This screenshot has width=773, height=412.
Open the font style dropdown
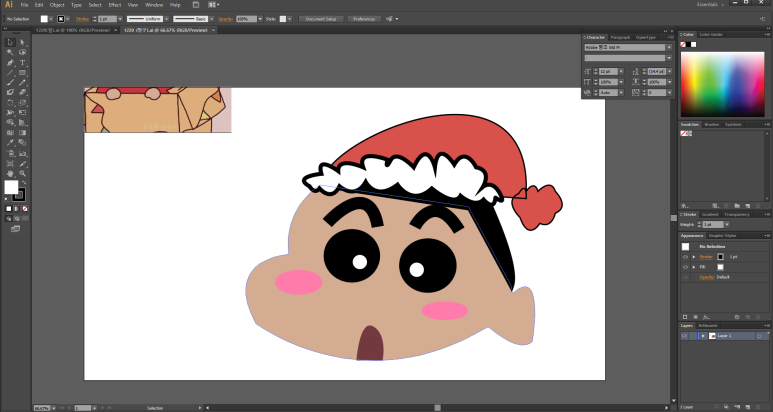(669, 58)
